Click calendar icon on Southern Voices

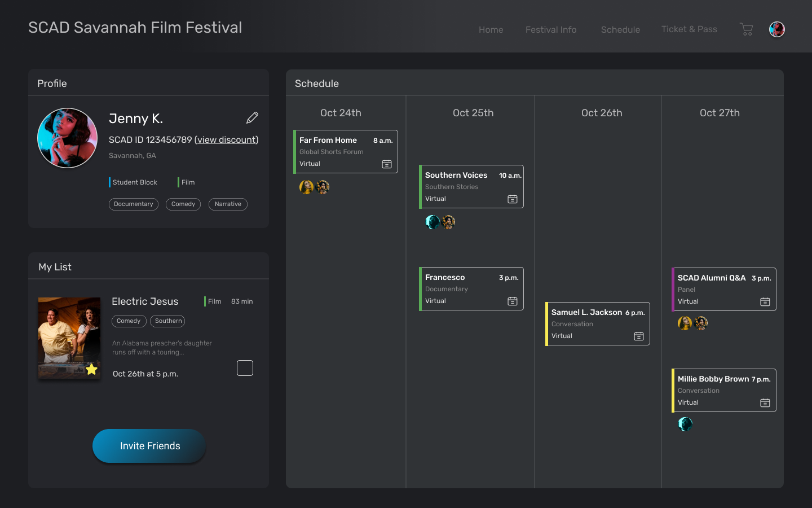pyautogui.click(x=513, y=199)
